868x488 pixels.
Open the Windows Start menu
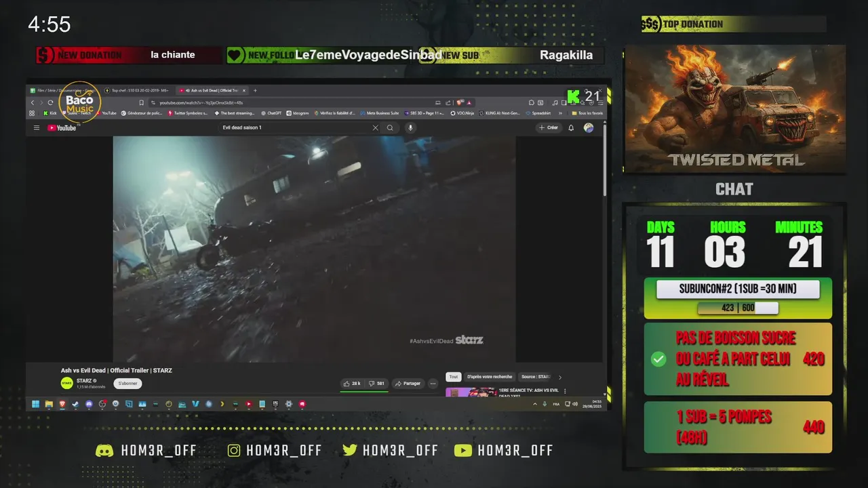click(35, 404)
